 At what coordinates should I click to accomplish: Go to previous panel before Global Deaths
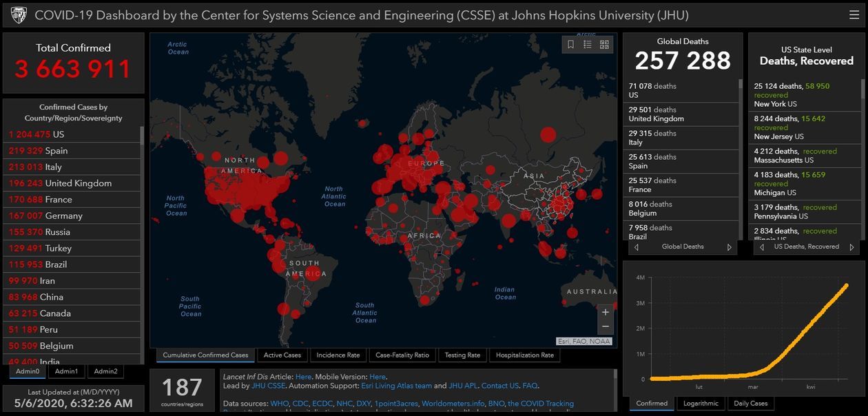pos(636,247)
